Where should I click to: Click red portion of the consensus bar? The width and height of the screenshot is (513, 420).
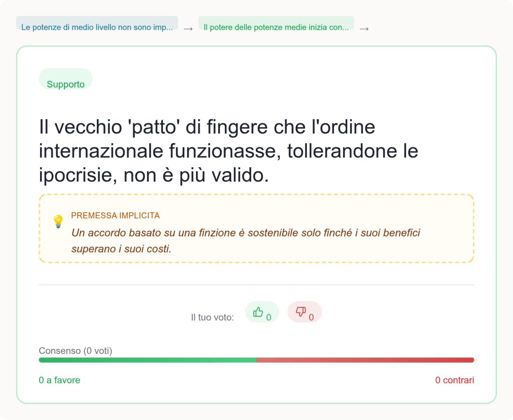pos(365,360)
